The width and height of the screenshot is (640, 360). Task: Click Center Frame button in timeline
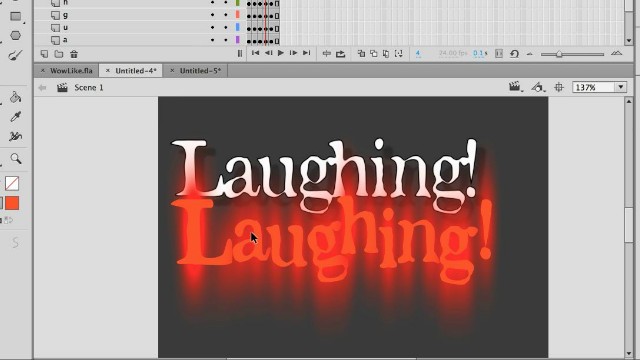pos(327,53)
